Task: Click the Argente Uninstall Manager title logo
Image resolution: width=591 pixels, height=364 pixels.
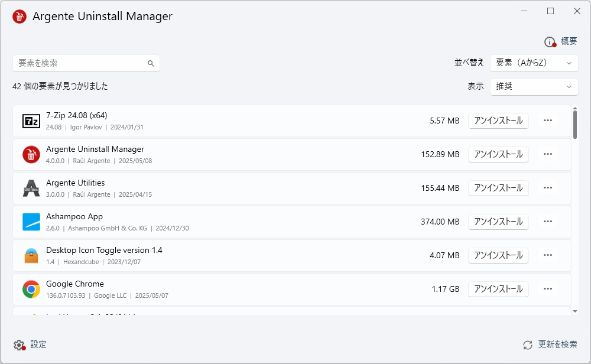Action: [x=20, y=17]
